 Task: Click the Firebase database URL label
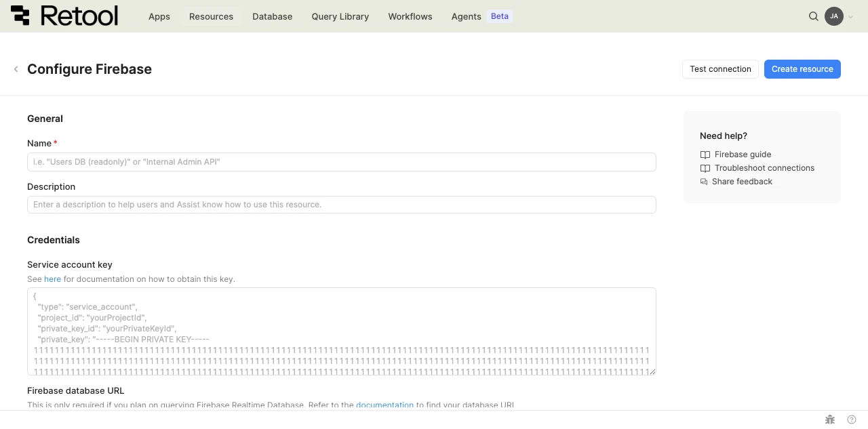76,390
